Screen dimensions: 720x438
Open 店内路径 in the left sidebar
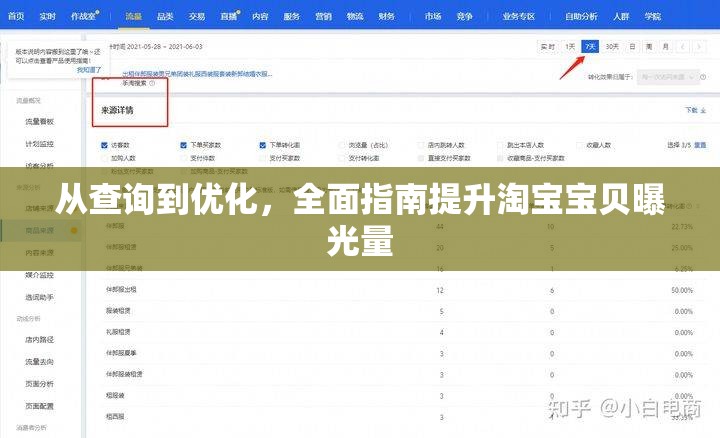pyautogui.click(x=39, y=340)
